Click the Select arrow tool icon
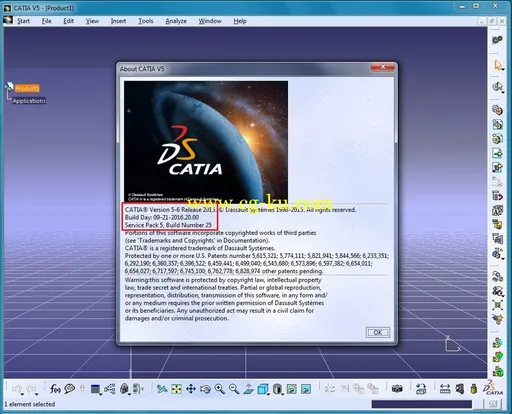512x414 pixels. tap(498, 65)
